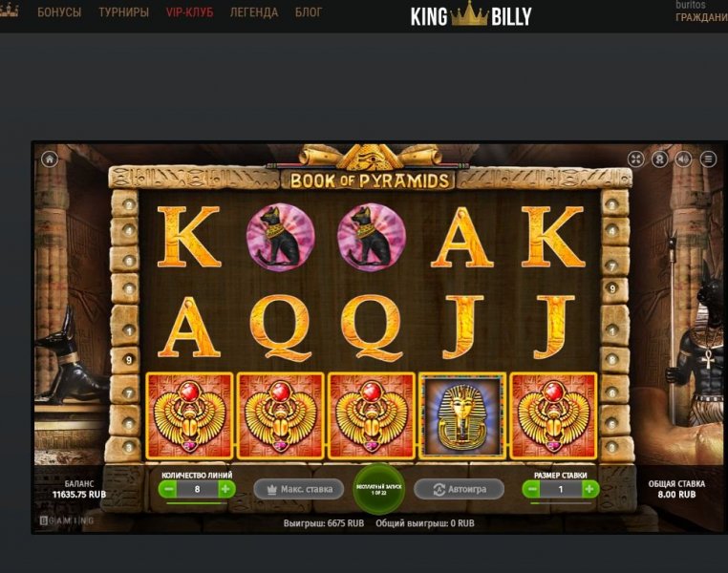Increase the bet size

[x=589, y=489]
